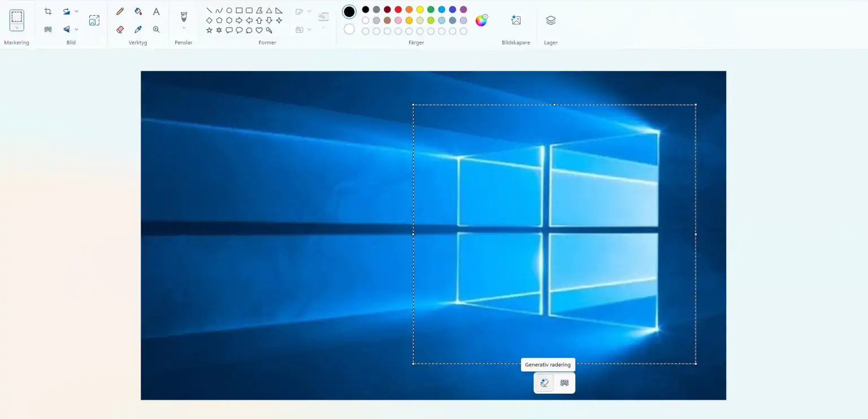This screenshot has height=419, width=868.
Task: Open Bildskapare image creator
Action: tap(516, 20)
